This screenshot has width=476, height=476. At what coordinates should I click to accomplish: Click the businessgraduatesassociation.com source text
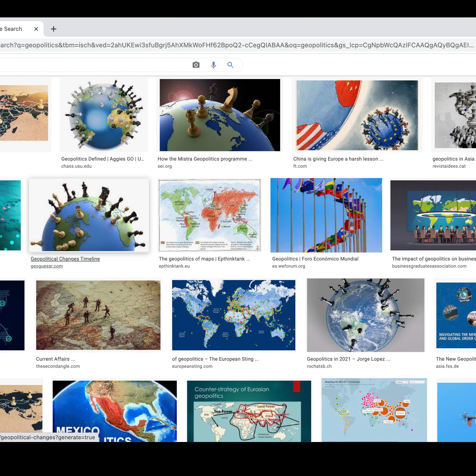429,266
